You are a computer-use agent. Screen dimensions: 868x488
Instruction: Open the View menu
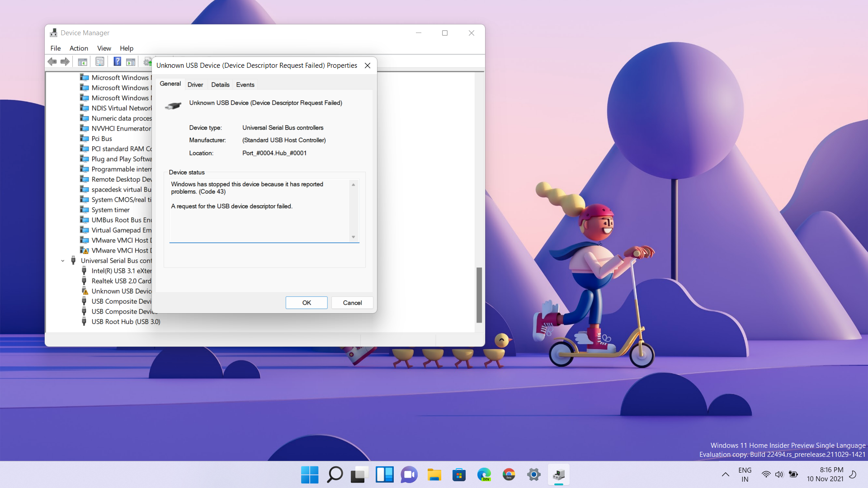click(x=104, y=48)
